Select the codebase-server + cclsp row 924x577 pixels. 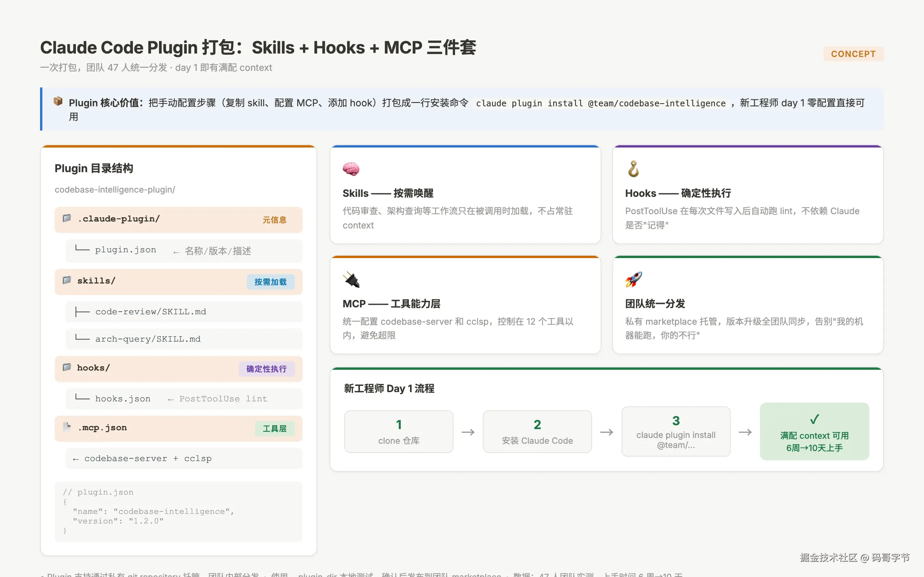click(184, 458)
